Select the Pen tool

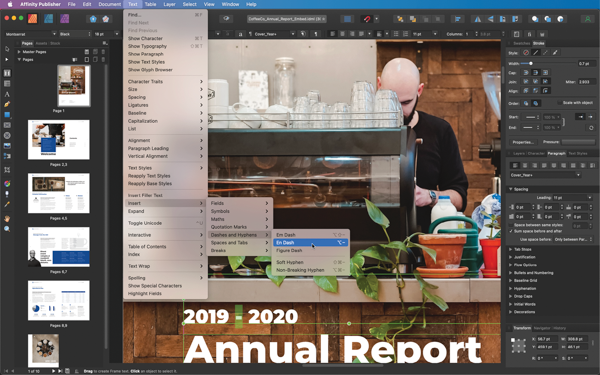7,104
